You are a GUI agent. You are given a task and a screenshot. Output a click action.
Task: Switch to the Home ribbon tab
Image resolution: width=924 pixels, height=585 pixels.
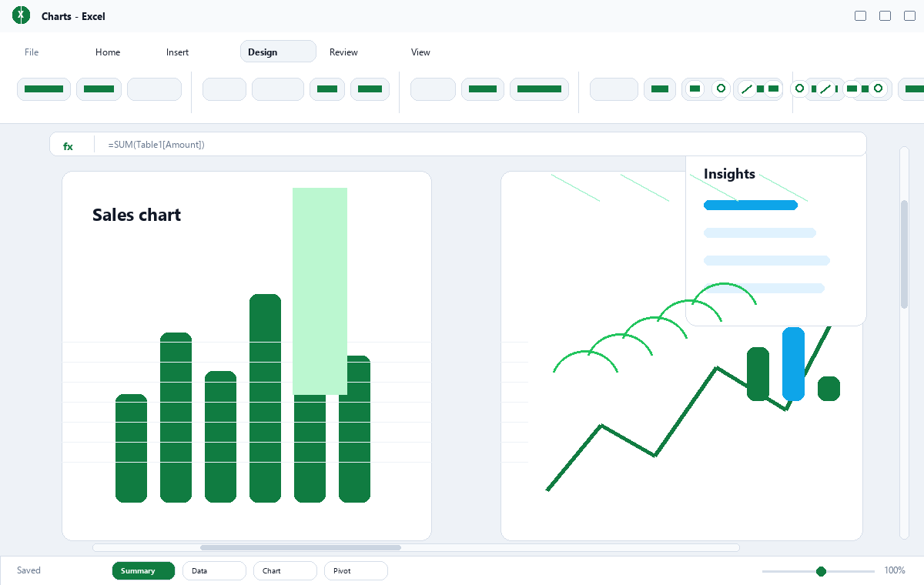pyautogui.click(x=108, y=52)
